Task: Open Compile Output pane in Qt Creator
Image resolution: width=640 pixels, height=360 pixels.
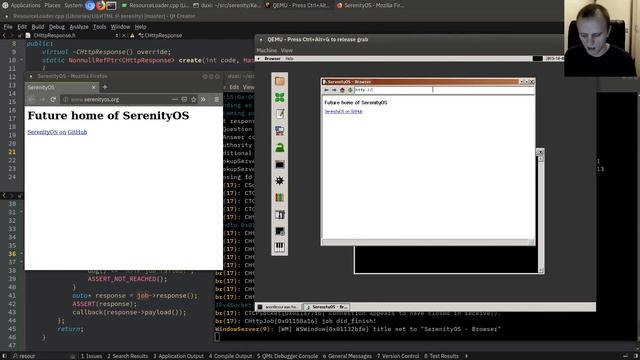Action: coord(230,356)
